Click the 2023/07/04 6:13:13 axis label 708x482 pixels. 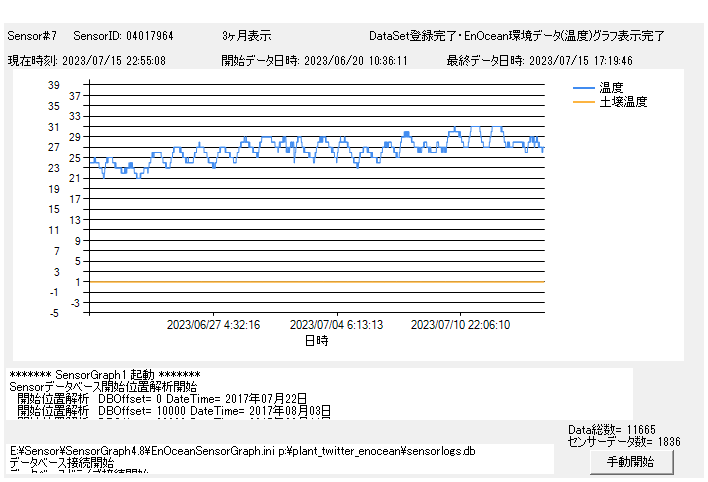pyautogui.click(x=336, y=325)
